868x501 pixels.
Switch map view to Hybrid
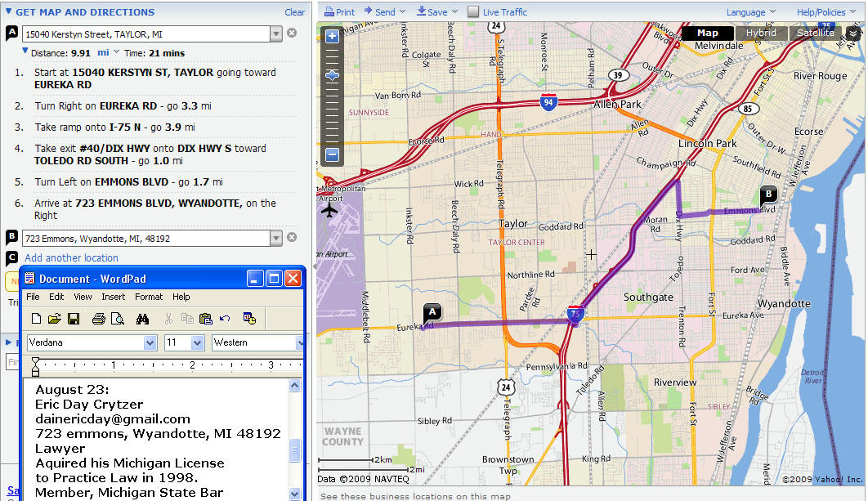(762, 33)
